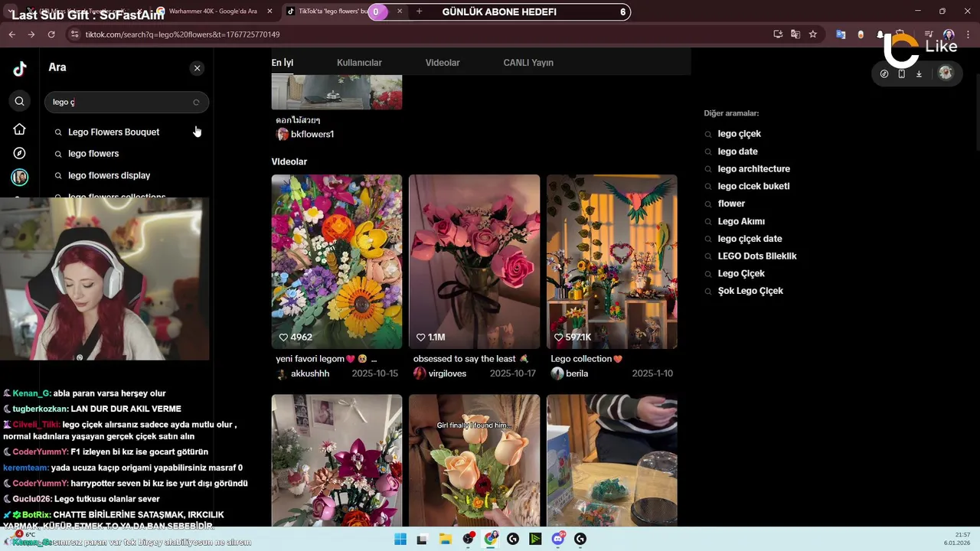Viewport: 980px width, 551px height.
Task: Open the account avatar in top-right pill
Action: pos(946,73)
